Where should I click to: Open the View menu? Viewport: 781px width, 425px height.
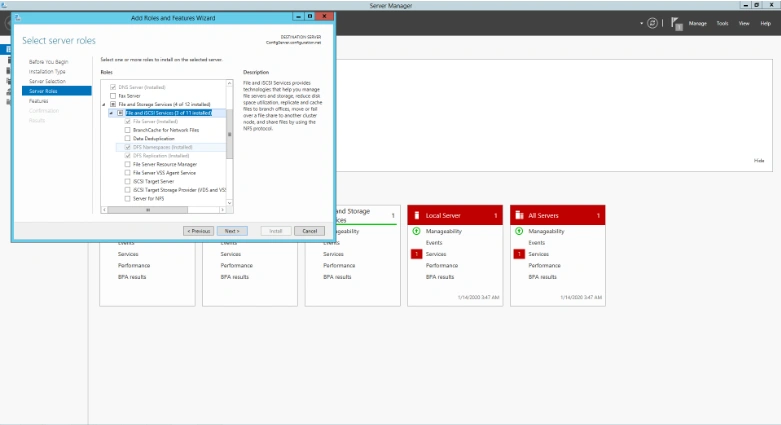(744, 23)
